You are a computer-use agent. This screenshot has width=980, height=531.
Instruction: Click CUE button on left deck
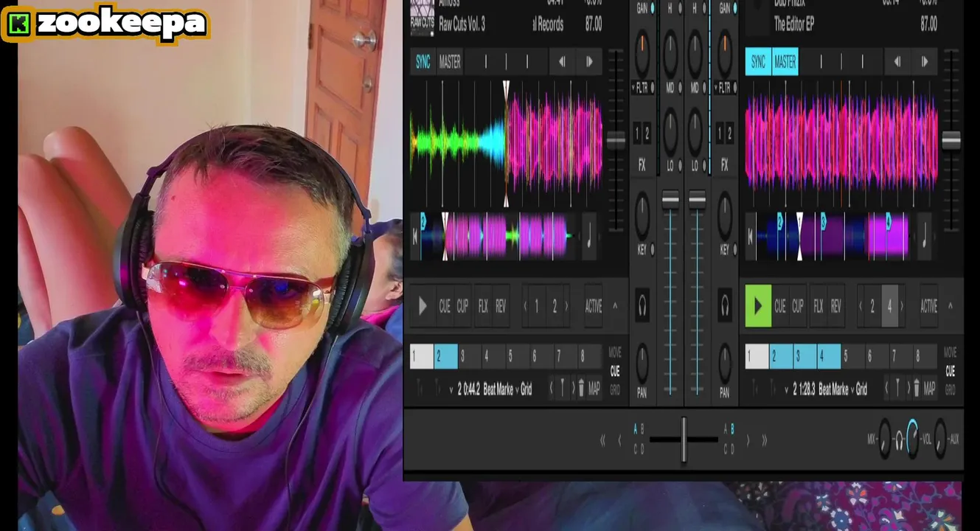coord(445,306)
